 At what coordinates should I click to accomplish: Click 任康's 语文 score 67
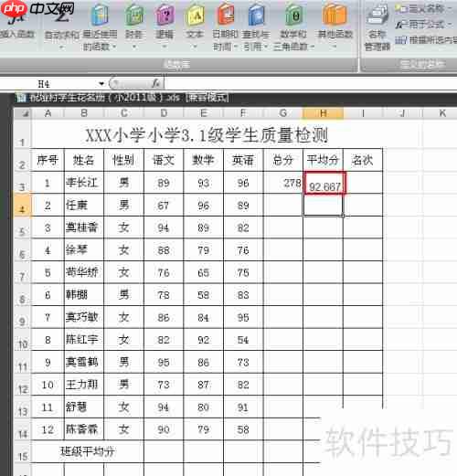coord(164,206)
